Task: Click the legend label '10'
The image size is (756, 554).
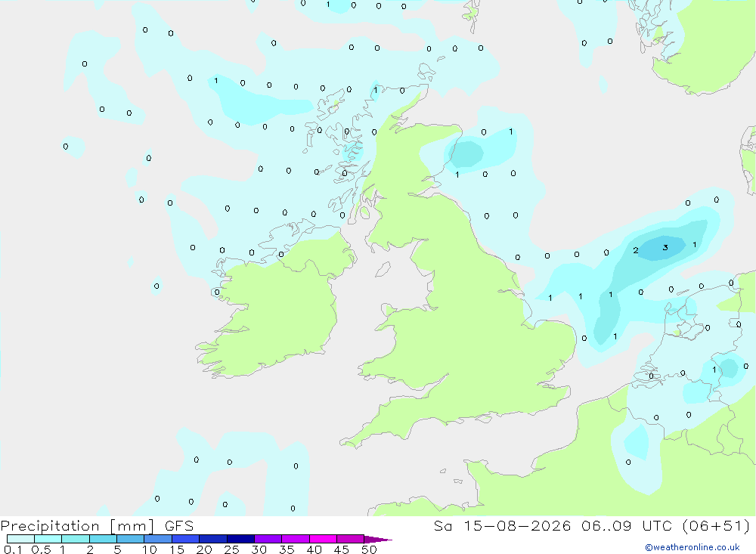Action: click(x=150, y=549)
